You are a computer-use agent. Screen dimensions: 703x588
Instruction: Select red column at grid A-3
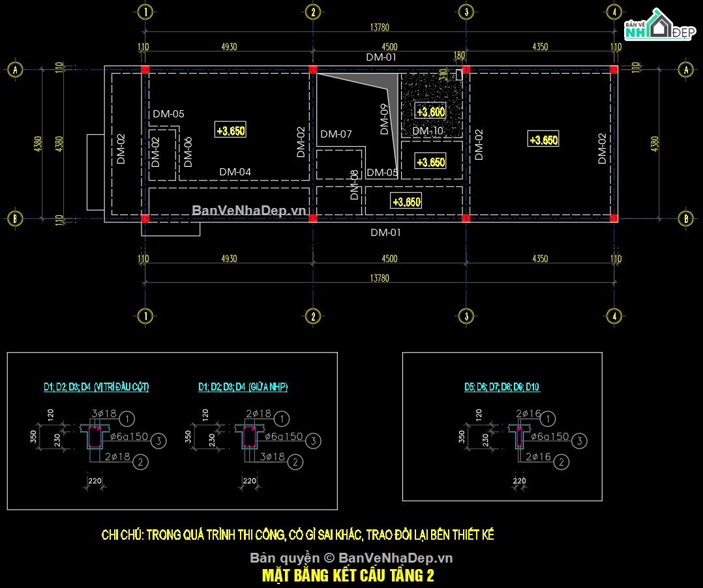click(466, 70)
